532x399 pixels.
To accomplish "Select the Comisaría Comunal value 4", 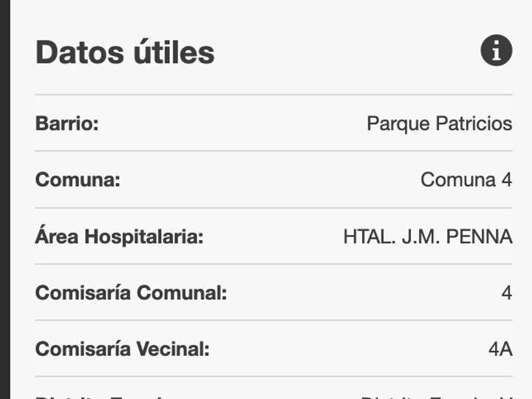I will 507,293.
